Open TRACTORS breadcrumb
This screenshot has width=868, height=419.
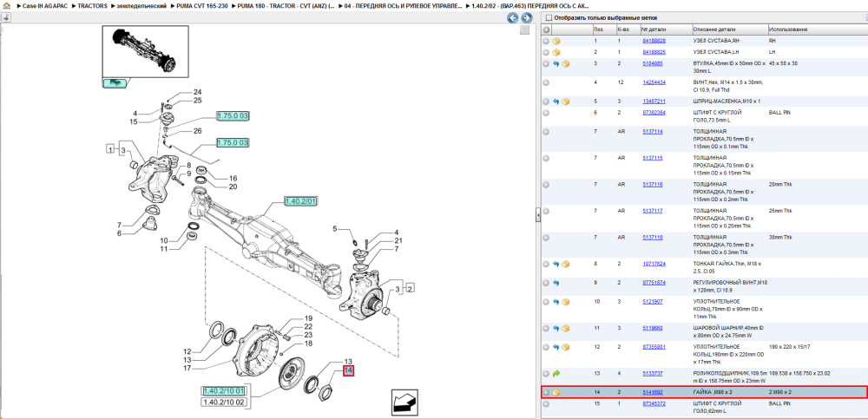coord(93,5)
